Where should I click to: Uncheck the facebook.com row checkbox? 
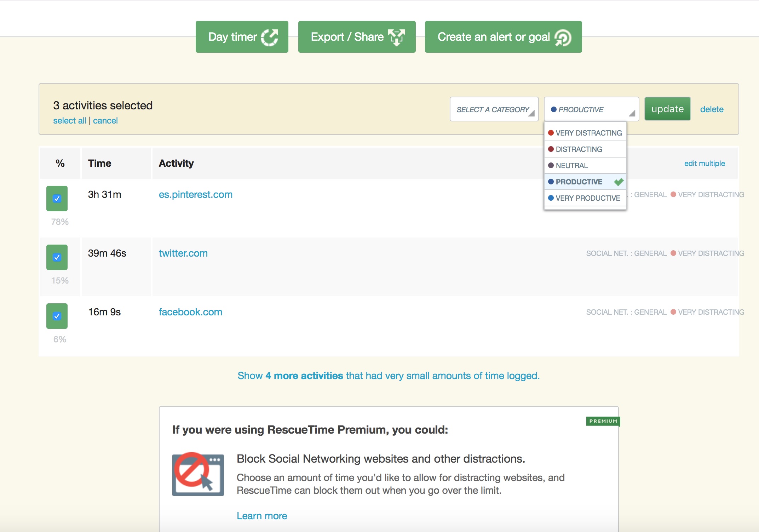point(57,316)
